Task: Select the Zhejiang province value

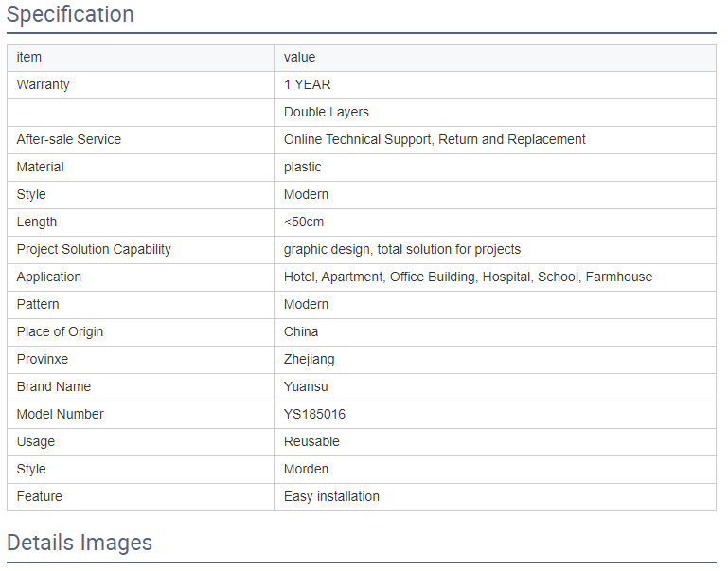Action: [x=310, y=359]
